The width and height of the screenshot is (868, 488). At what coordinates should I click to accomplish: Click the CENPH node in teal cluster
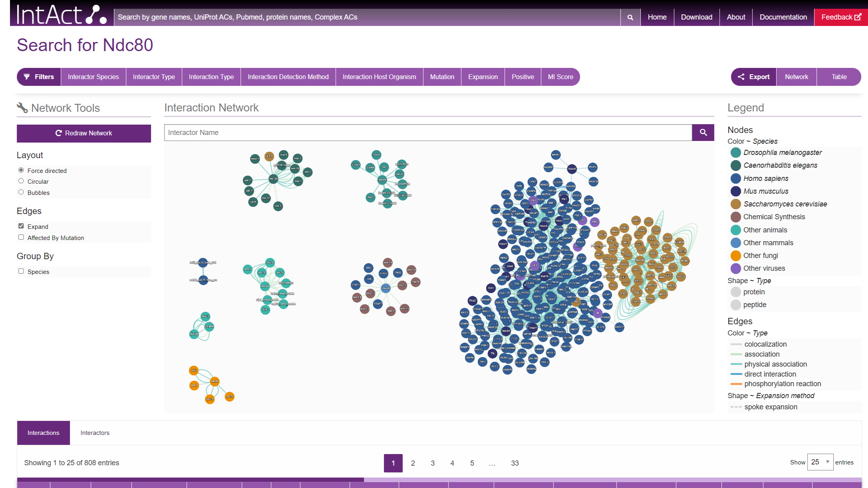[209, 326]
